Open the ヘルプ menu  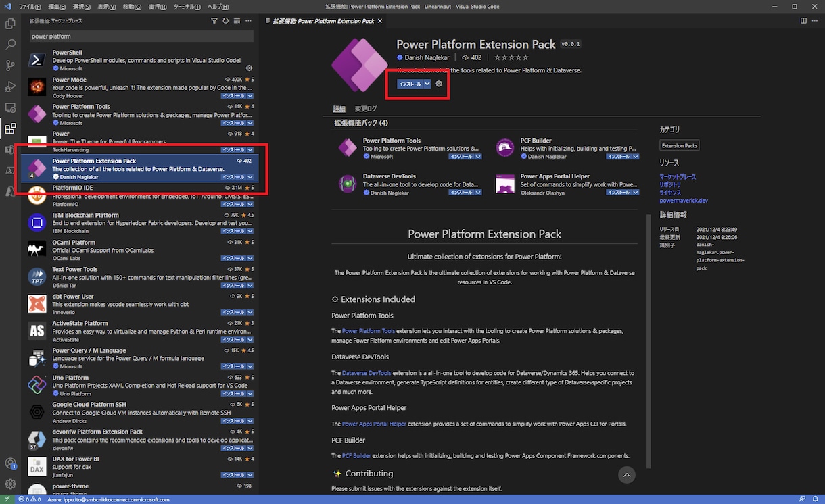pyautogui.click(x=218, y=6)
